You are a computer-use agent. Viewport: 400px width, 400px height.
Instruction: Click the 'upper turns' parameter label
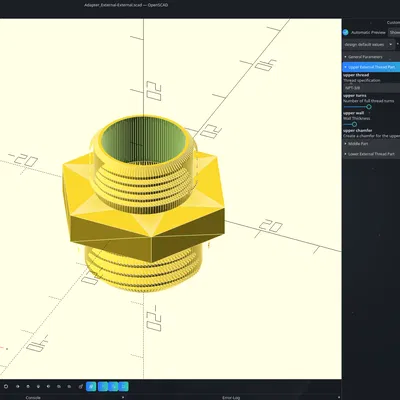(355, 96)
